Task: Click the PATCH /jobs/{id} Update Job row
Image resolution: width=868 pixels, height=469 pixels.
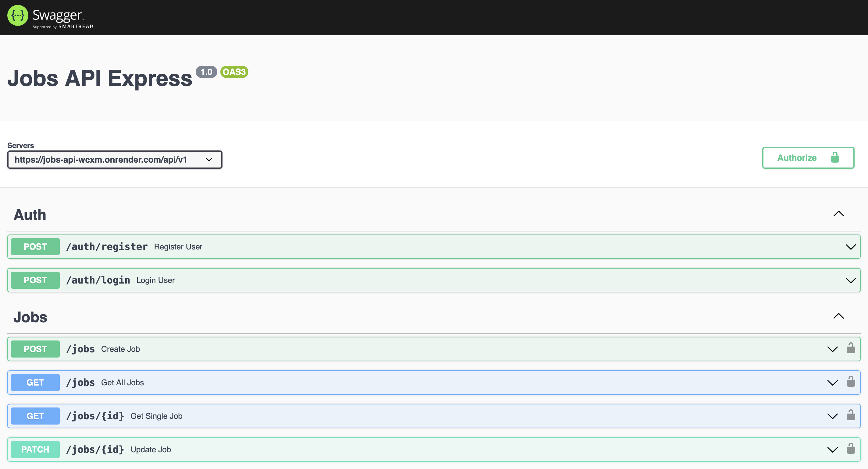Action: click(x=434, y=449)
